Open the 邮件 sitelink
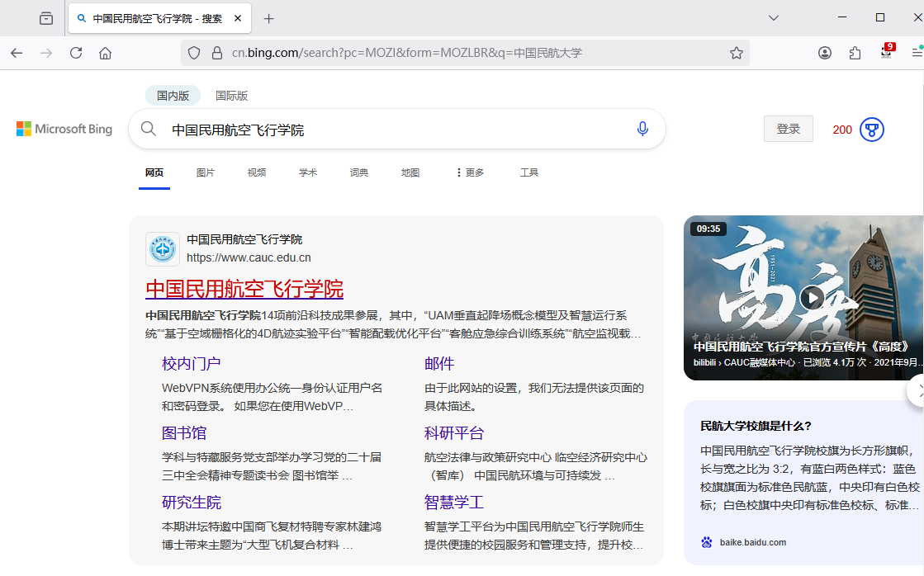Viewport: 924px width, 576px height. point(439,363)
